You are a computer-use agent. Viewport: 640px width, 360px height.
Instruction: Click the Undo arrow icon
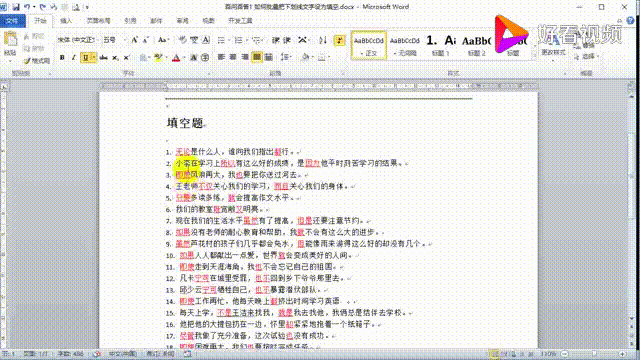point(27,7)
